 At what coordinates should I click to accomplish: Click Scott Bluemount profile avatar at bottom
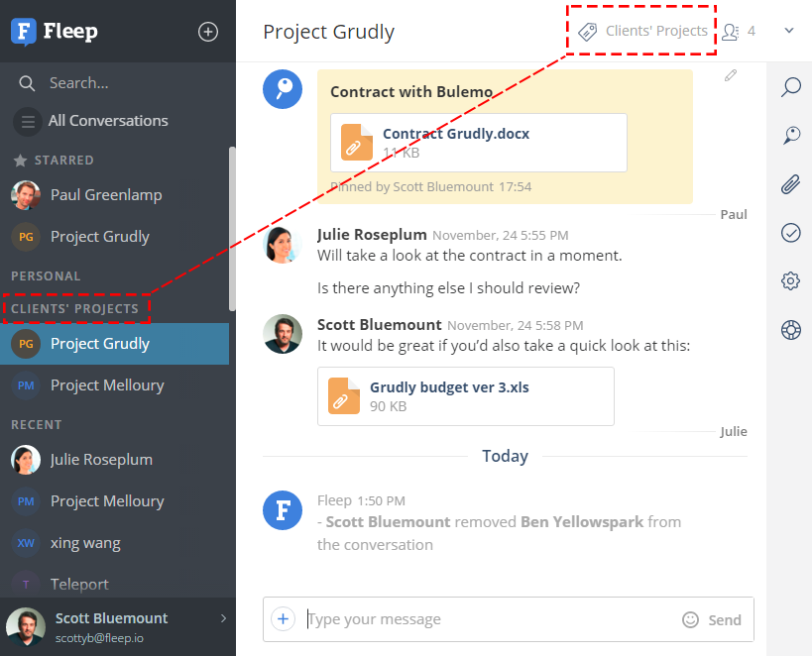[x=26, y=627]
